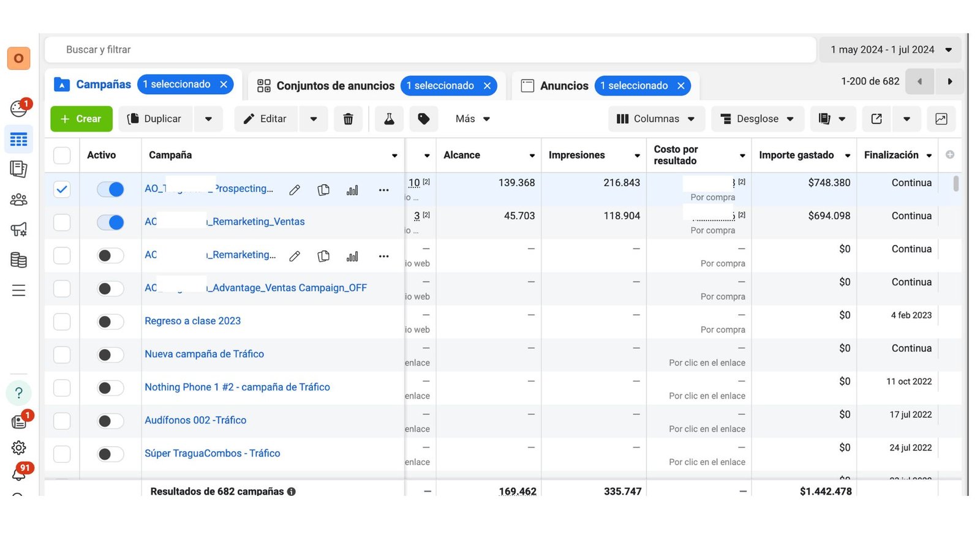Select the Remarketing_Ventas campaign checkbox

[x=62, y=222]
